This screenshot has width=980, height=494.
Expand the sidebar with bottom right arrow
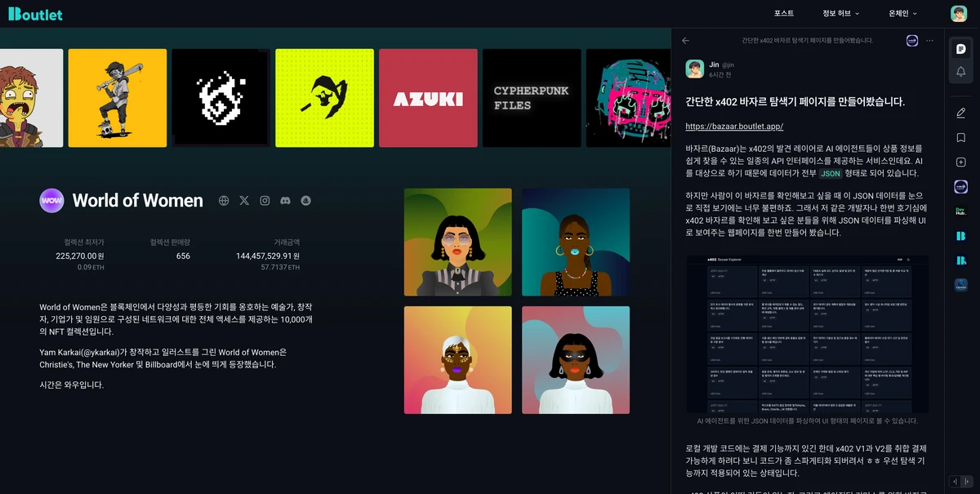[x=966, y=481]
